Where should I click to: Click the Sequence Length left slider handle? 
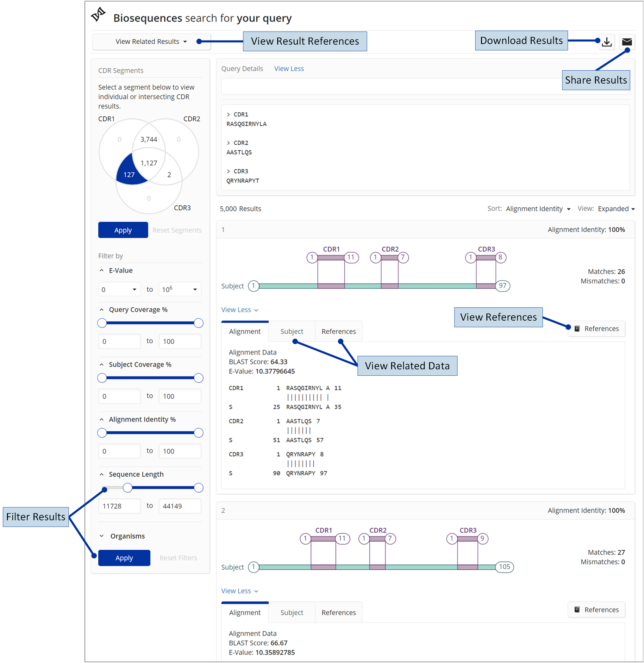tap(128, 487)
